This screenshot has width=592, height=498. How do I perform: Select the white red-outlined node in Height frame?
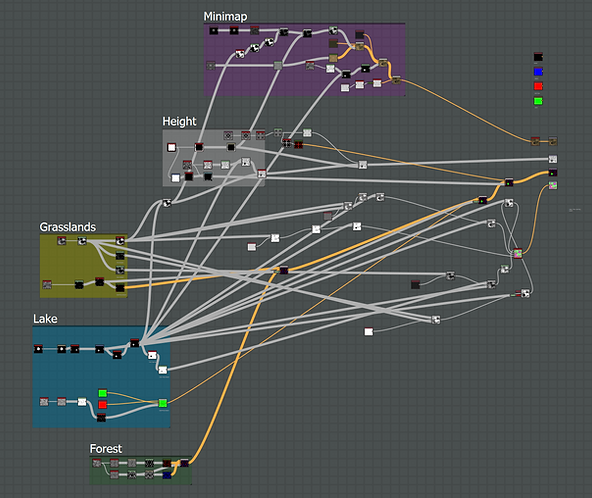pyautogui.click(x=171, y=147)
